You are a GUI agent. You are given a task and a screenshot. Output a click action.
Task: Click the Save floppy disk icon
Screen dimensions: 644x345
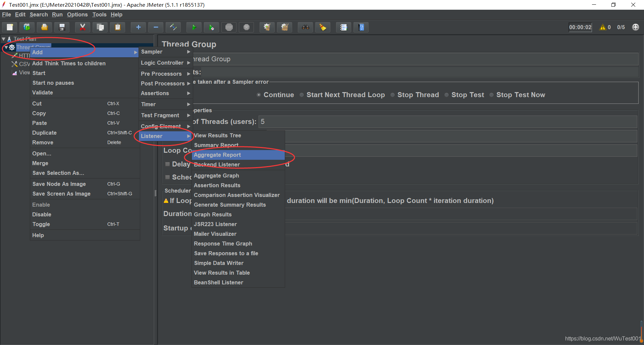pos(62,27)
